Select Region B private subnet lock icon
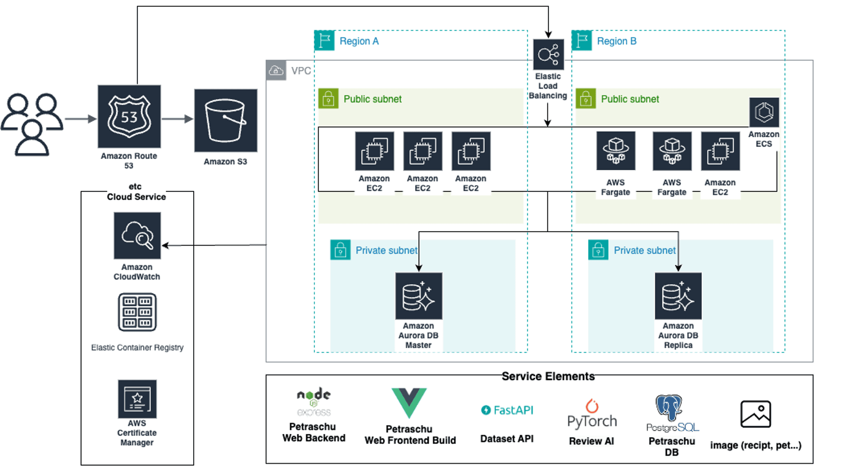This screenshot has width=868, height=466. pos(598,250)
